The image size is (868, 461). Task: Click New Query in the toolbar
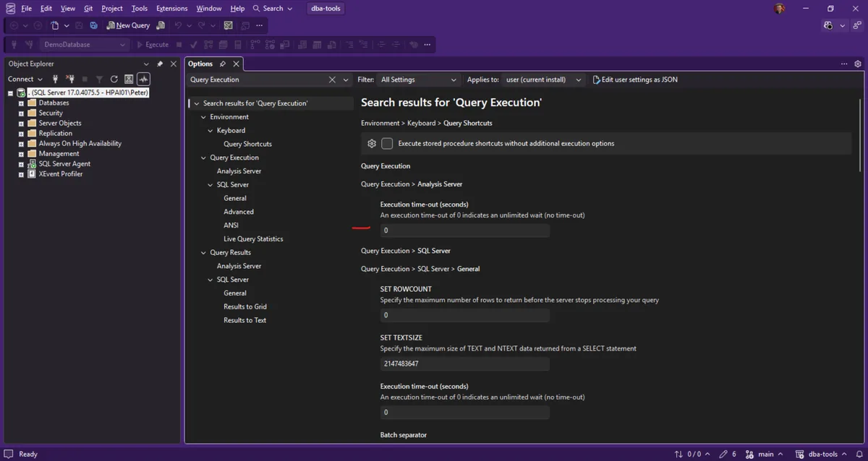[128, 25]
